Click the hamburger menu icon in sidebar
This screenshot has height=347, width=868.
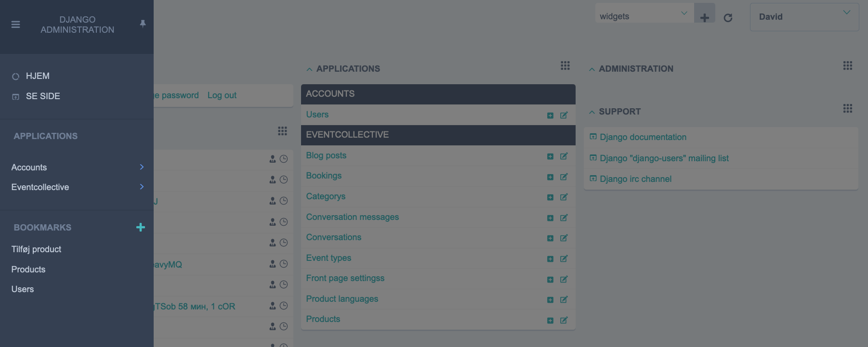(15, 25)
